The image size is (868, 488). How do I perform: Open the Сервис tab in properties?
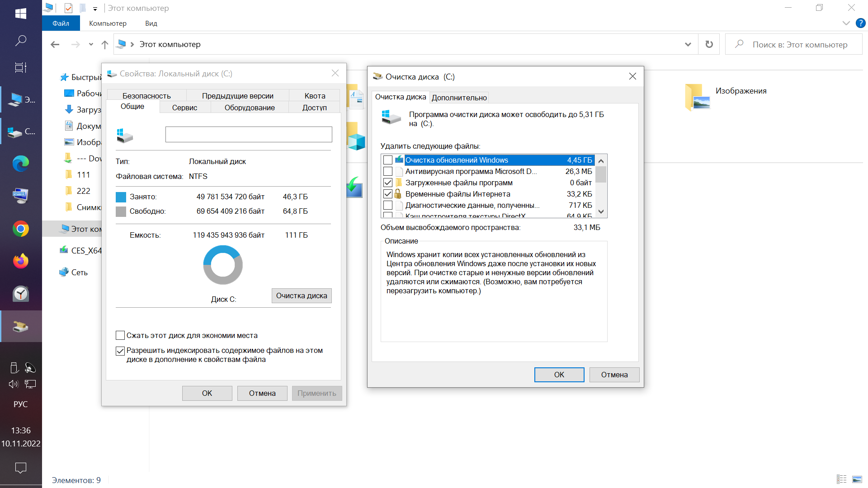coord(184,108)
